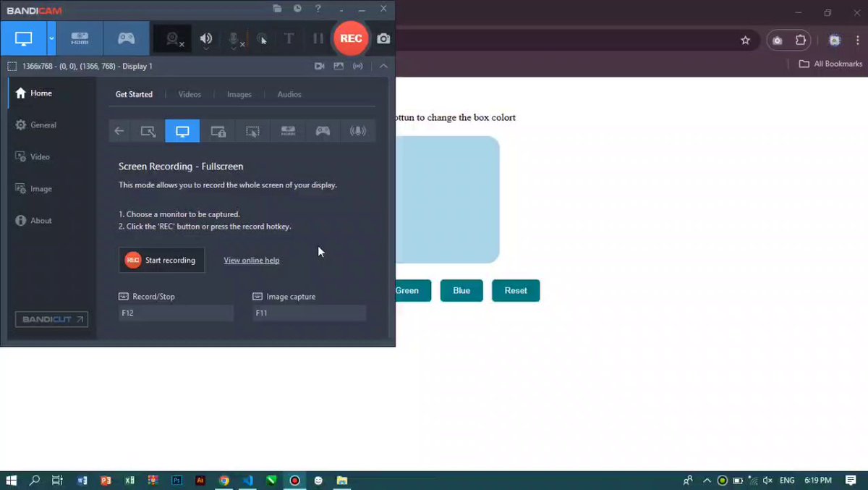The height and width of the screenshot is (490, 868).
Task: Switch to the Audios tab
Action: pos(289,94)
